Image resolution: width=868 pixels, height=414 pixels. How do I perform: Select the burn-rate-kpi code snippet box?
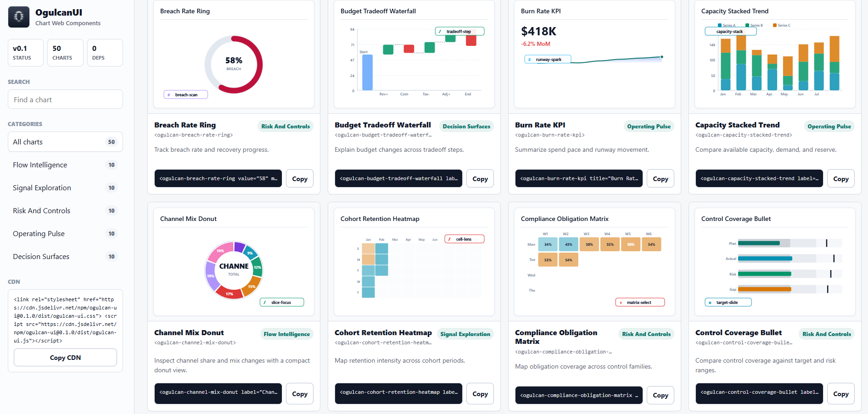(x=579, y=178)
